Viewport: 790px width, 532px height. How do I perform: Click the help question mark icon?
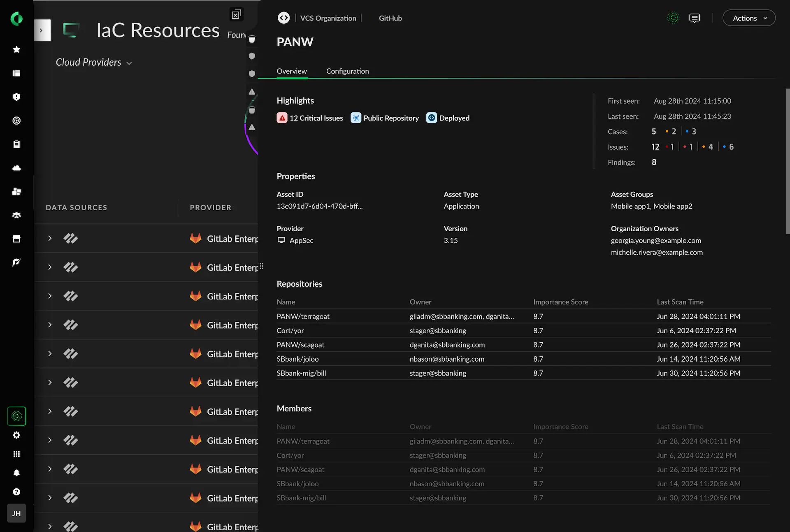(16, 492)
